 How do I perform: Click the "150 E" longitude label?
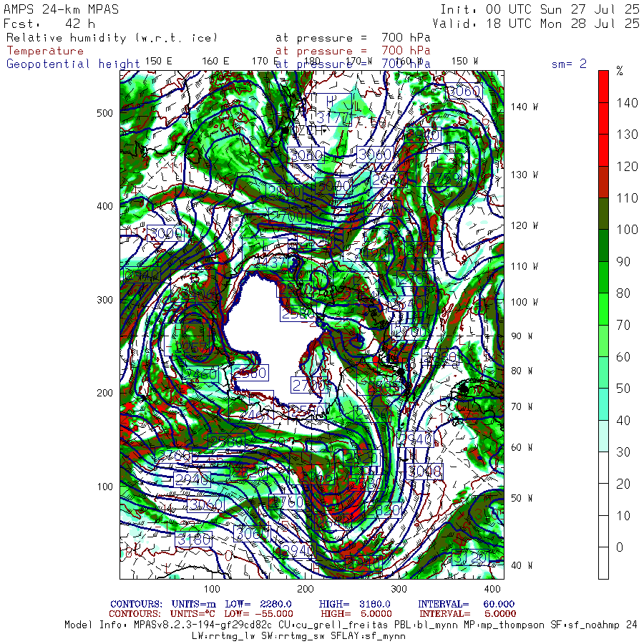click(x=159, y=62)
